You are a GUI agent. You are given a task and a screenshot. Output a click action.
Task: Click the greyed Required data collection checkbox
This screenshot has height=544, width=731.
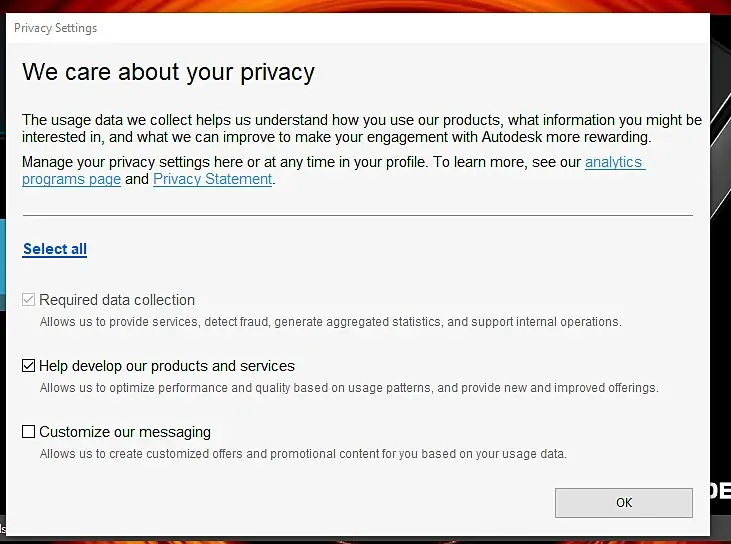click(29, 300)
